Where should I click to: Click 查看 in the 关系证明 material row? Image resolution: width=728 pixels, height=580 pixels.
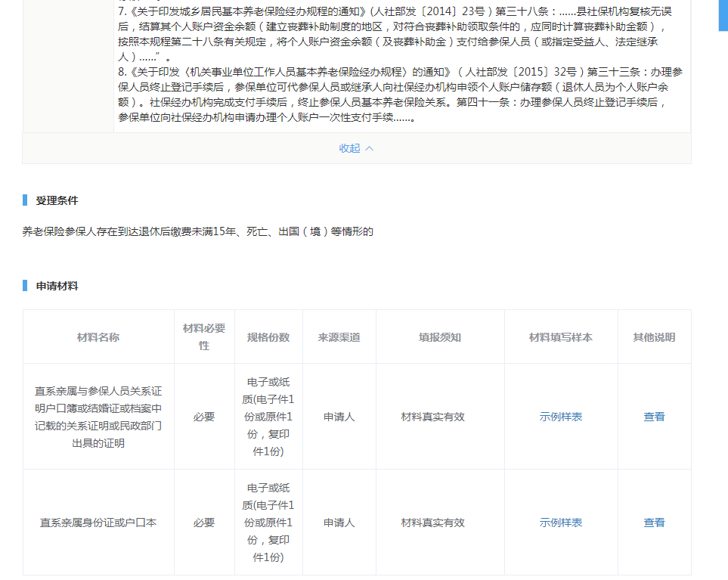[654, 417]
